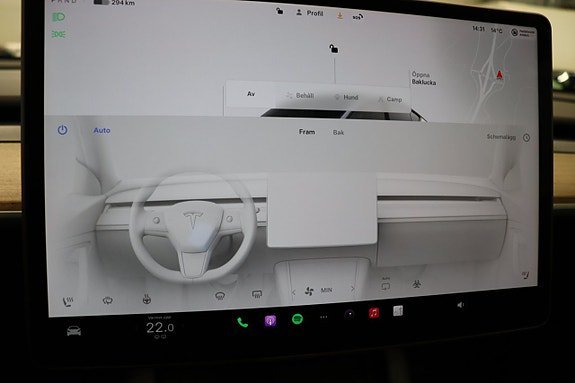Enable Hund (dog) mode

[346, 97]
